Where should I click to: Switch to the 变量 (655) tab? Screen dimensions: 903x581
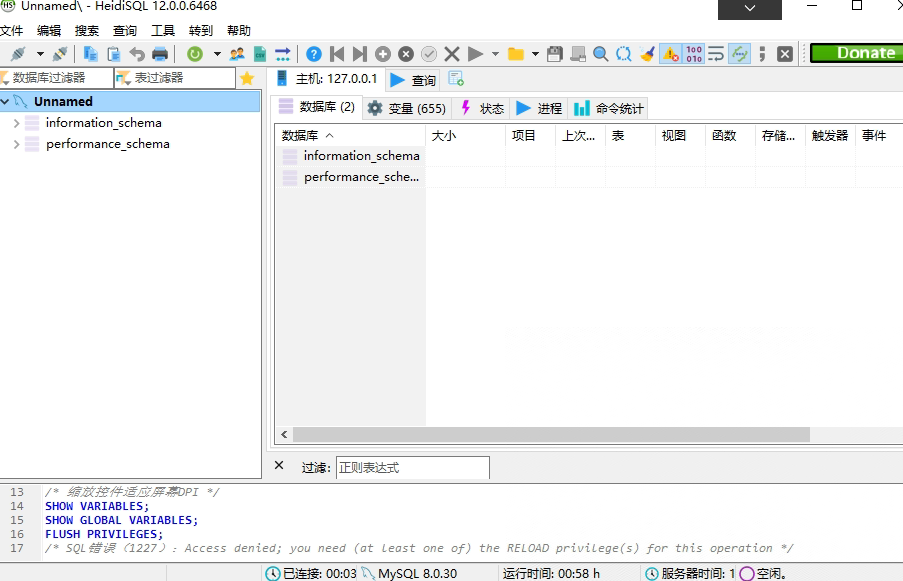[407, 108]
